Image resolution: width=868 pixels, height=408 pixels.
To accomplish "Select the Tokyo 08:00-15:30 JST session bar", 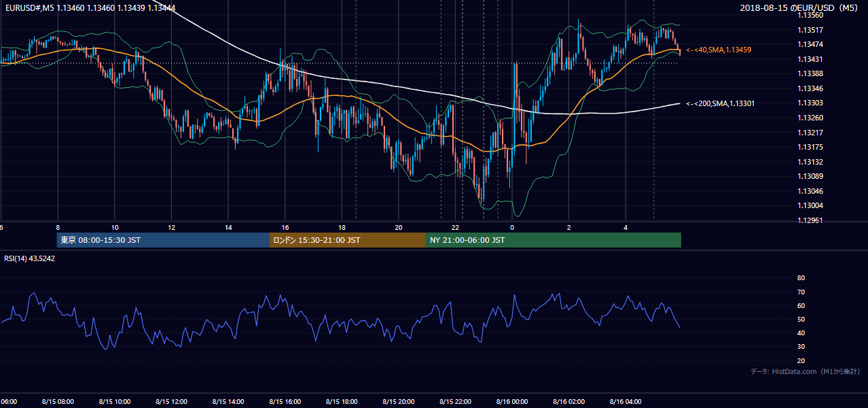I will click(163, 240).
